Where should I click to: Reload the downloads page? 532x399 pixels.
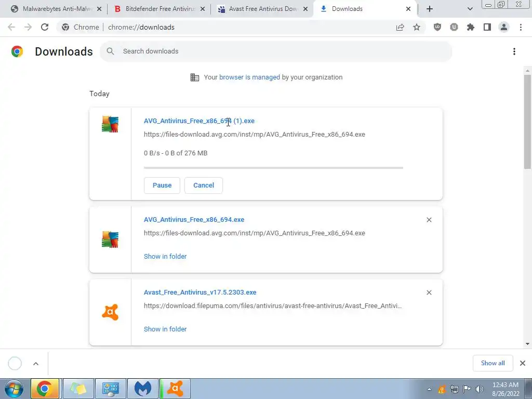click(45, 27)
